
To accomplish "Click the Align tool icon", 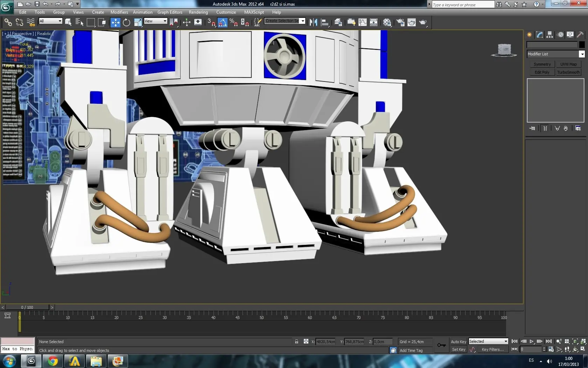I will tap(325, 22).
